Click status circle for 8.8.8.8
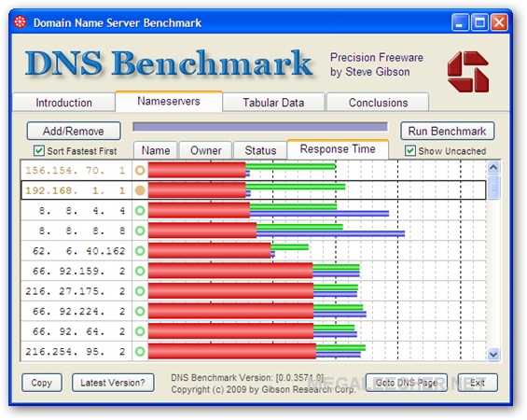The height and width of the screenshot is (420, 527). (x=140, y=231)
